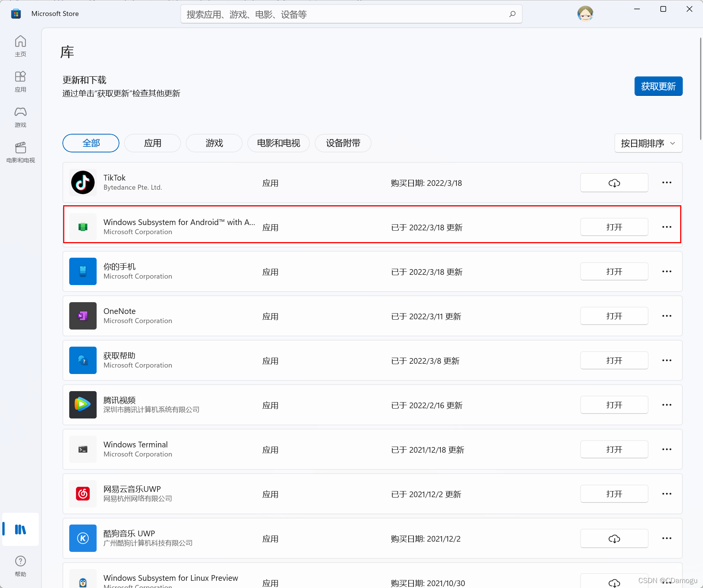Click the 你的手机 app icon
Image resolution: width=703 pixels, height=588 pixels.
pos(83,271)
